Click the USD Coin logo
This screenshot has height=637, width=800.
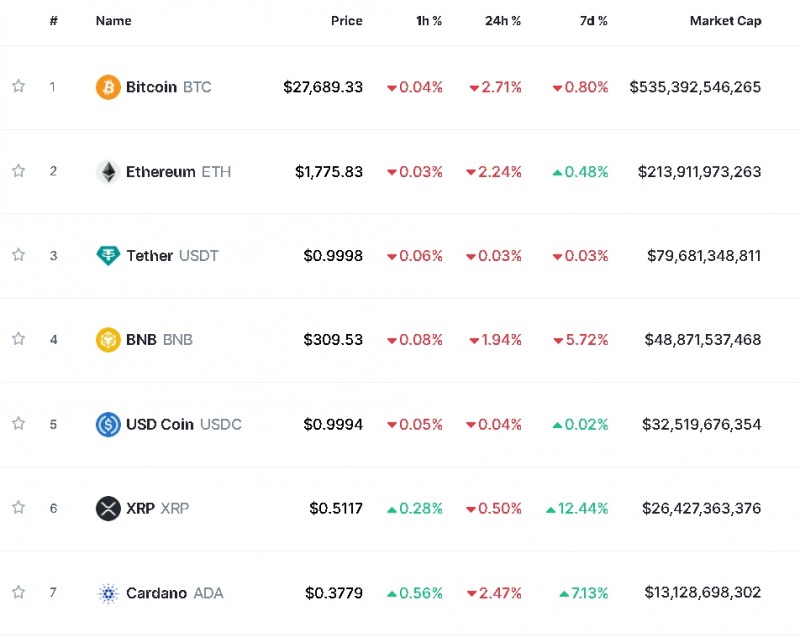(x=108, y=424)
